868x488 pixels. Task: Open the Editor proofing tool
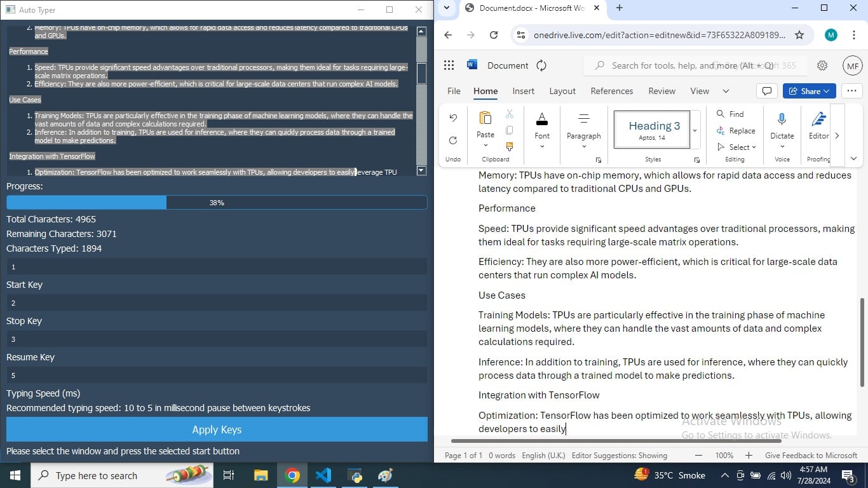(818, 119)
